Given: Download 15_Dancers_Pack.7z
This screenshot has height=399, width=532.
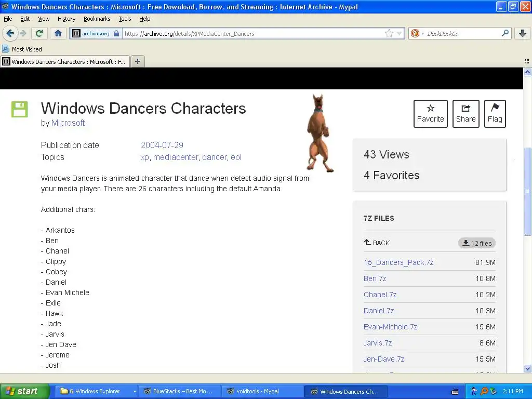Looking at the screenshot, I should [x=398, y=262].
